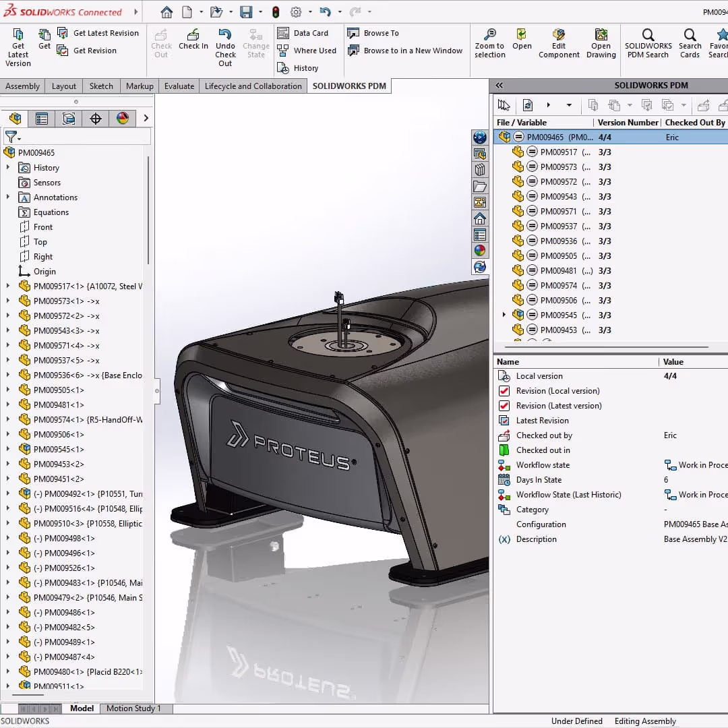Click the PDM file list horizontal scrollbar

click(607, 347)
